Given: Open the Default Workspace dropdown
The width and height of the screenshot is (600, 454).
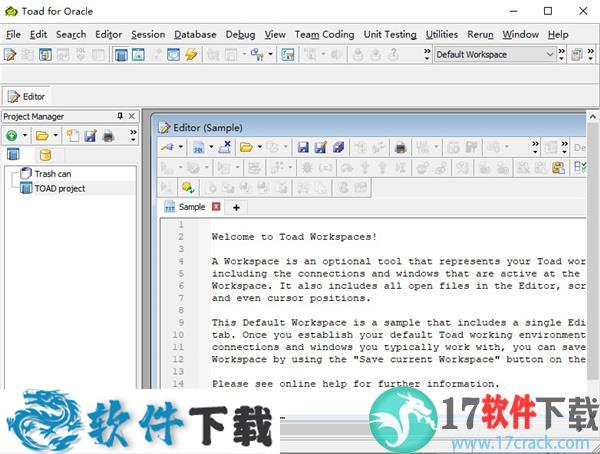Looking at the screenshot, I should (550, 55).
